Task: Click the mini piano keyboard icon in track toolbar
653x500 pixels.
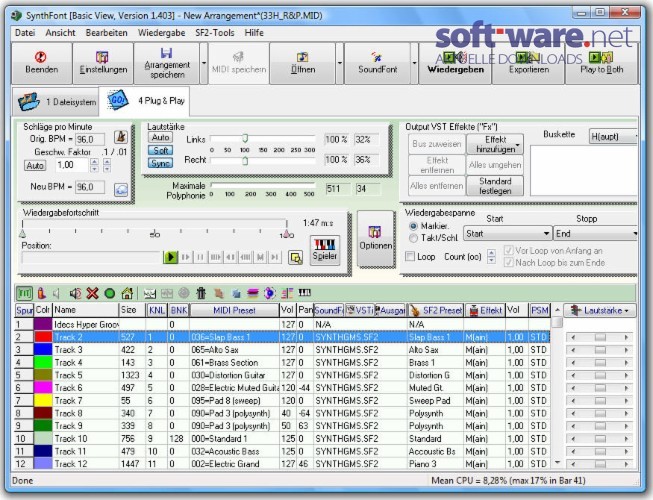Action: click(x=304, y=293)
